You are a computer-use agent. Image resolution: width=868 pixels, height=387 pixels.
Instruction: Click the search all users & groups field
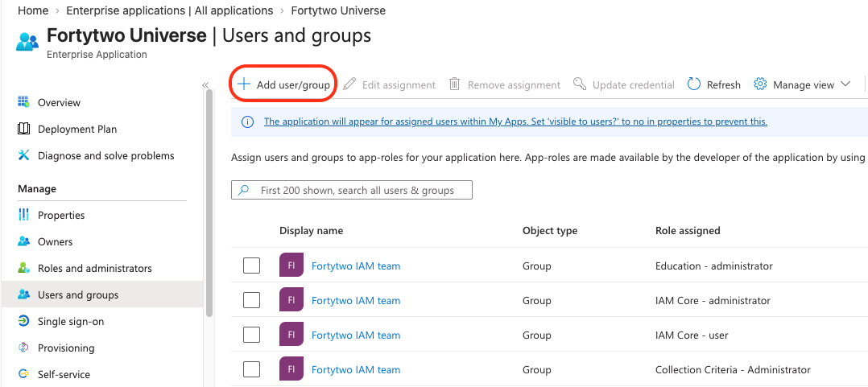click(x=352, y=190)
